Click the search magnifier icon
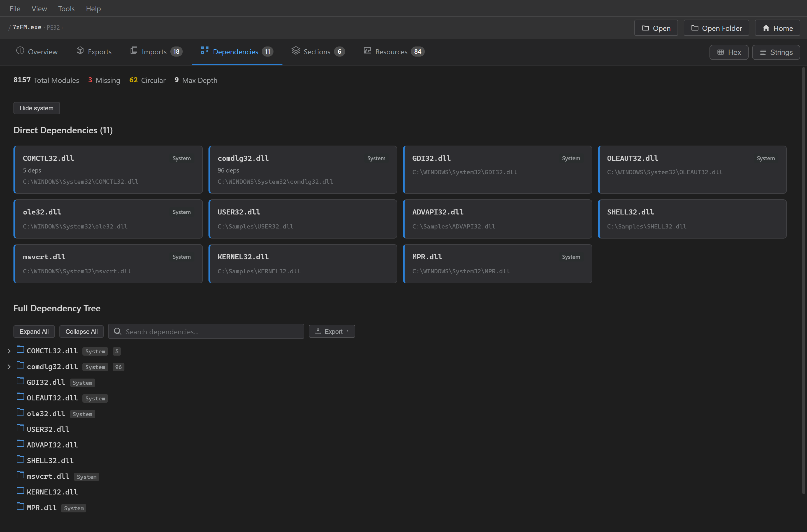 click(x=117, y=331)
